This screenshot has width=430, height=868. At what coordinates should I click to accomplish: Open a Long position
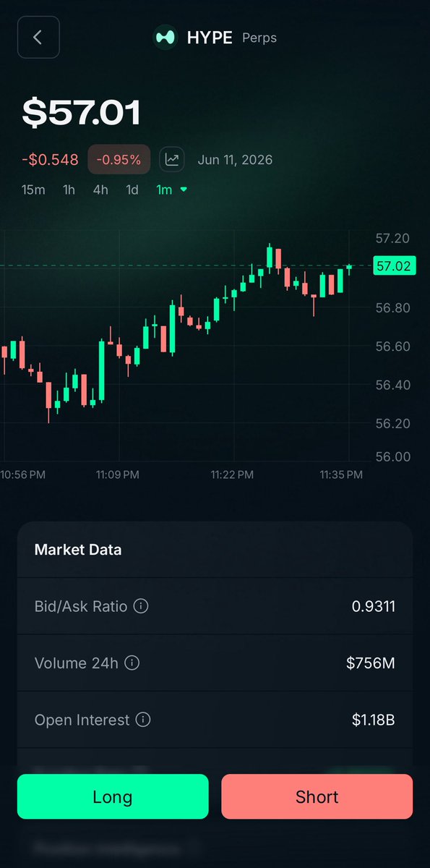(113, 796)
